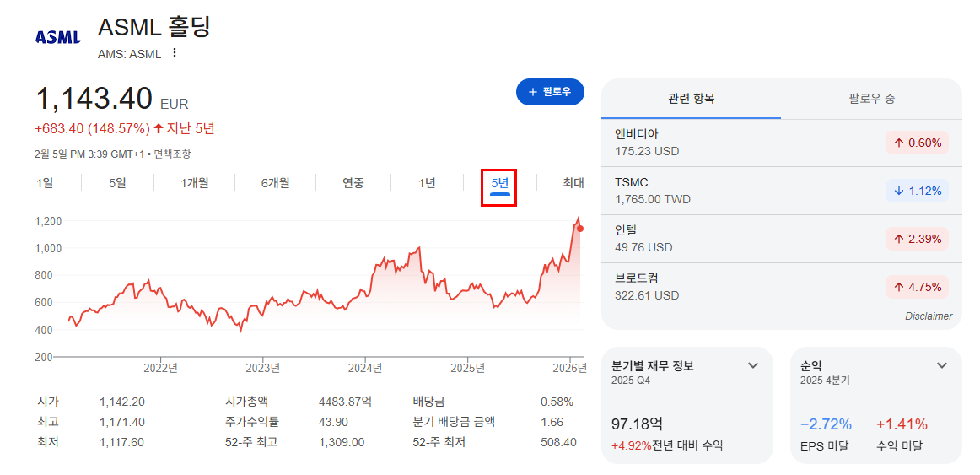The width and height of the screenshot is (980, 475).
Task: Click the 1,143.40 current price
Action: click(x=94, y=99)
